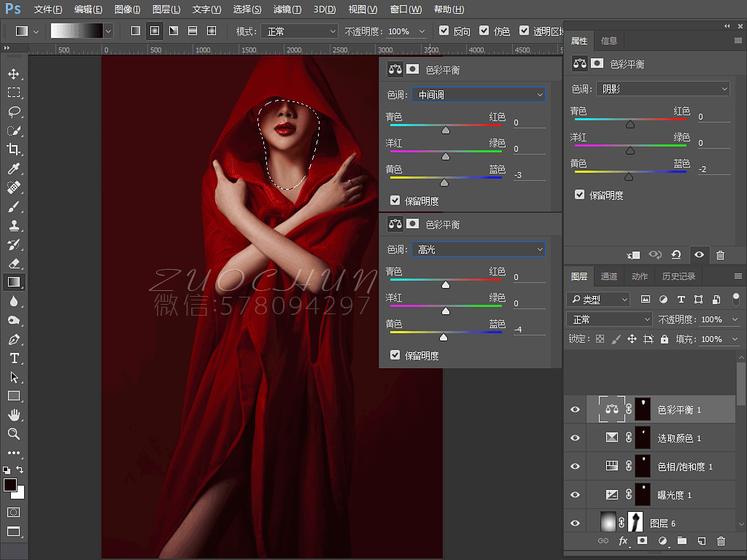Open the 滤镜 menu
The width and height of the screenshot is (747, 560).
(287, 9)
